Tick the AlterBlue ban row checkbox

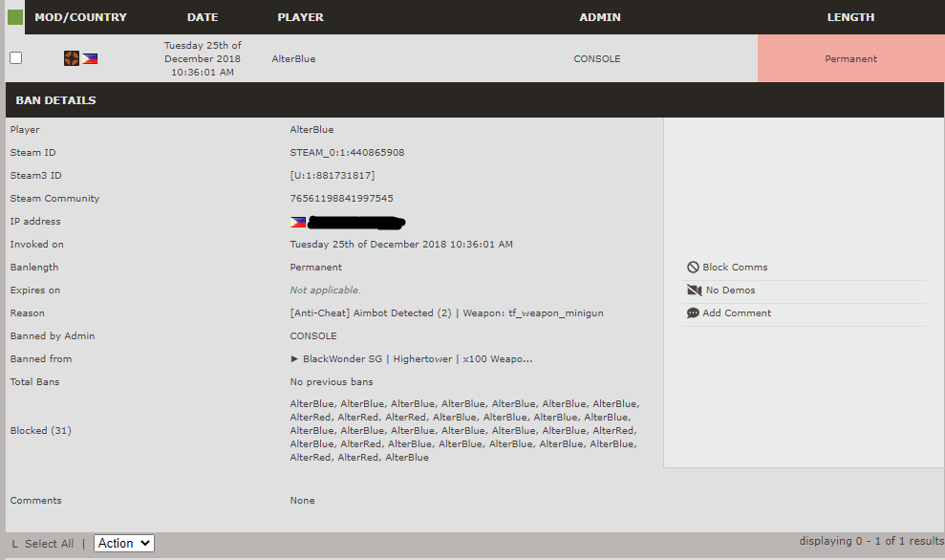tap(15, 58)
